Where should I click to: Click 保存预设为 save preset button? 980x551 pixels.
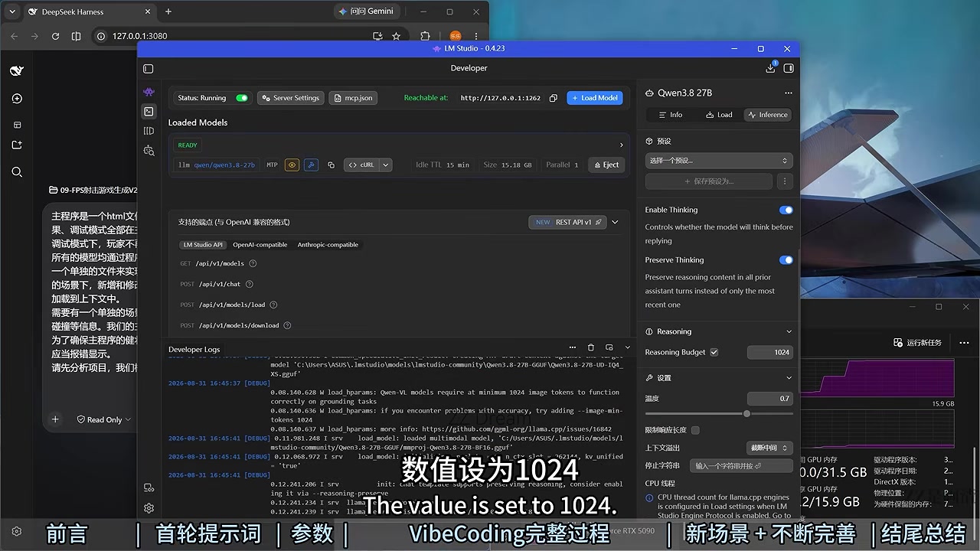tap(708, 181)
